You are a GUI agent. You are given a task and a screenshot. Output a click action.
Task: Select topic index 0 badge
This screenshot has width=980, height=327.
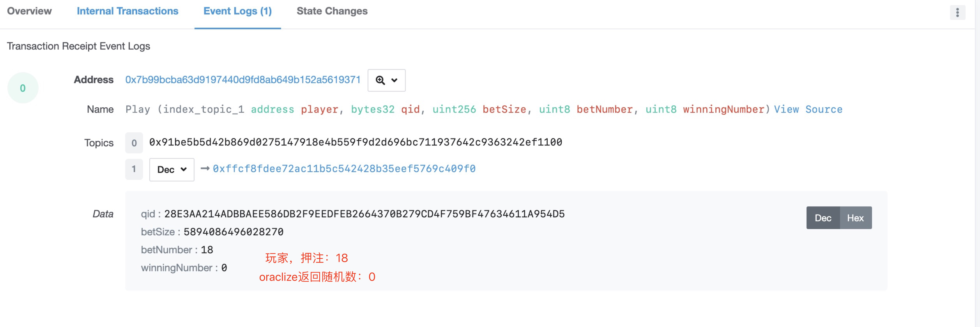[x=134, y=143]
